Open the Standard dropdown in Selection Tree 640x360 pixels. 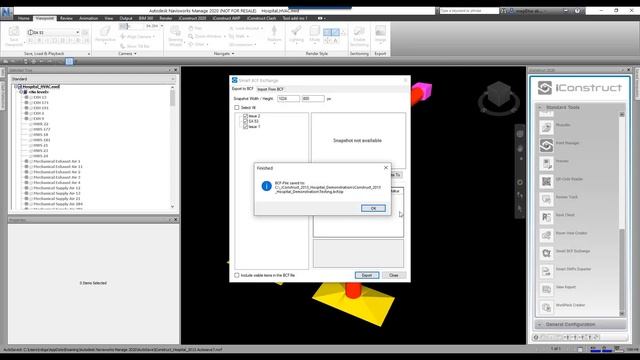click(x=93, y=79)
